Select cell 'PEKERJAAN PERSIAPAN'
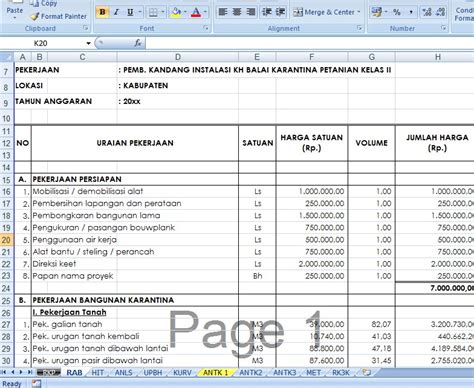The width and height of the screenshot is (474, 388). click(135, 179)
